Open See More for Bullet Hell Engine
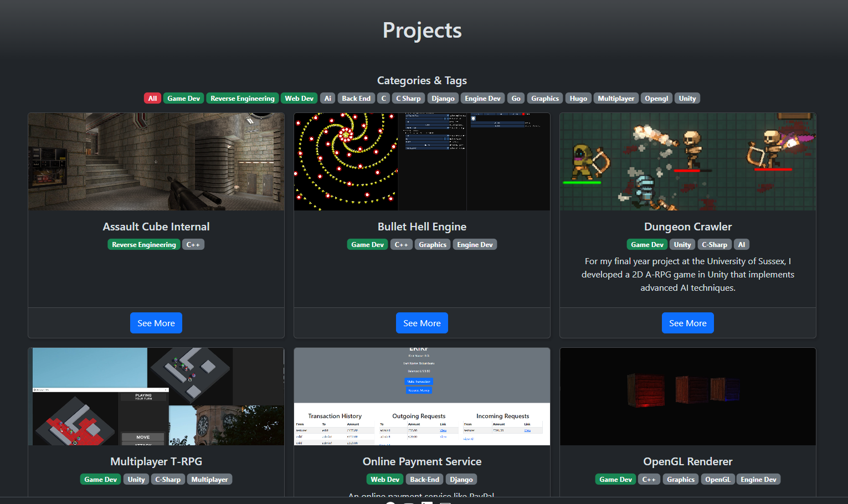 point(422,323)
